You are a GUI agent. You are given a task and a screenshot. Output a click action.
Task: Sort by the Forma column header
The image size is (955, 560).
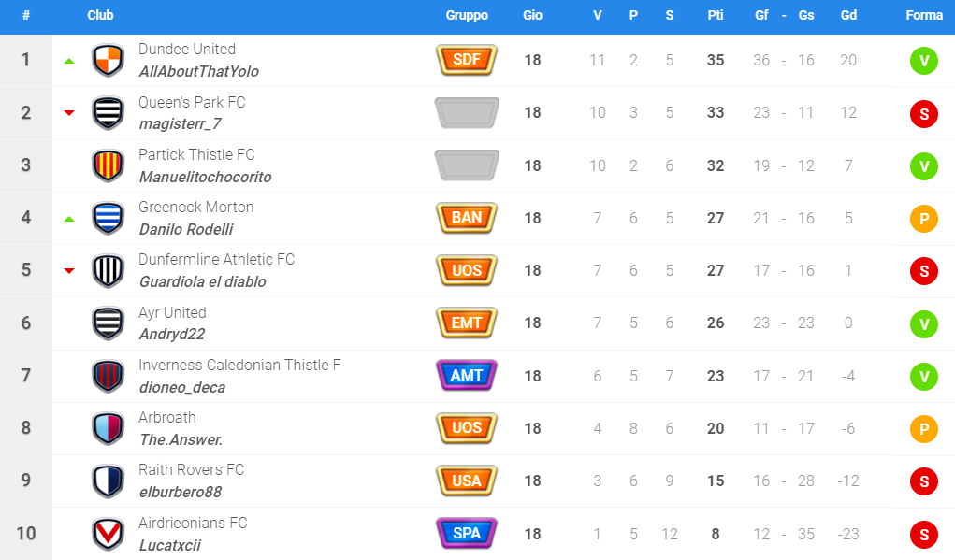tap(924, 16)
